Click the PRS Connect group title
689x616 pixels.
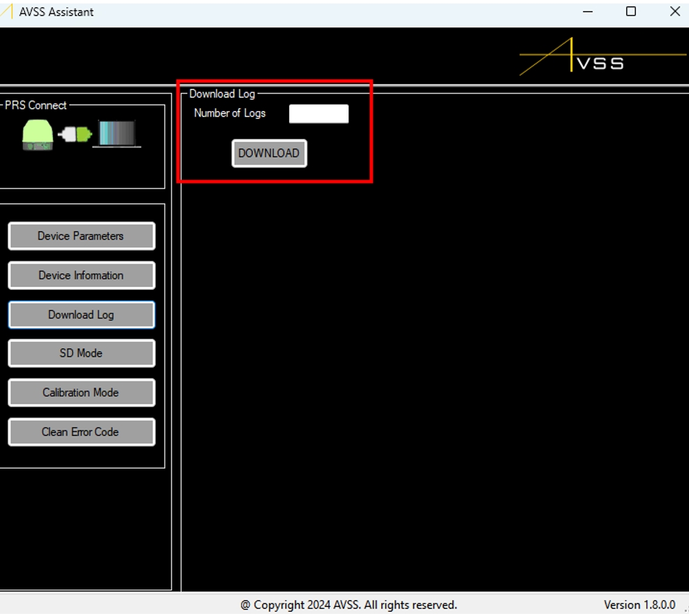point(36,105)
